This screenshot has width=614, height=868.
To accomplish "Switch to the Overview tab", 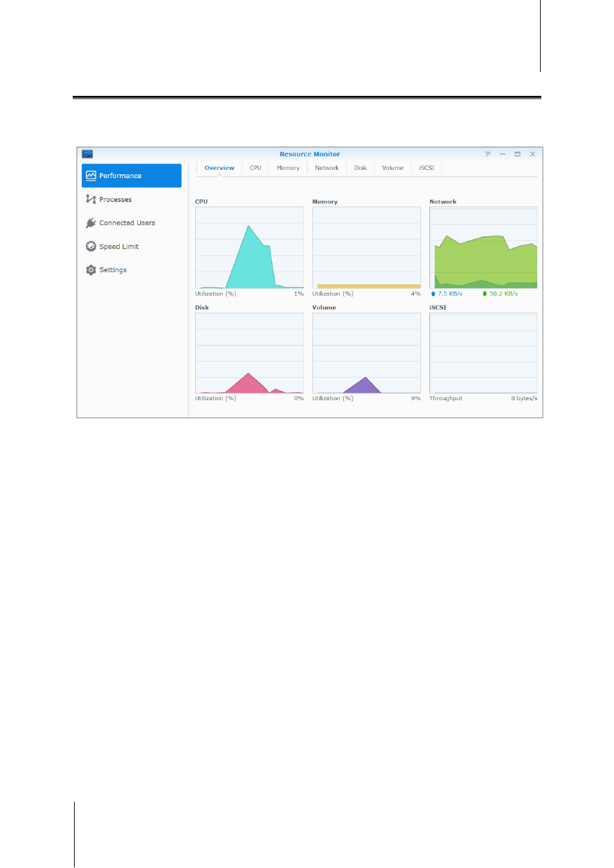I will 219,168.
